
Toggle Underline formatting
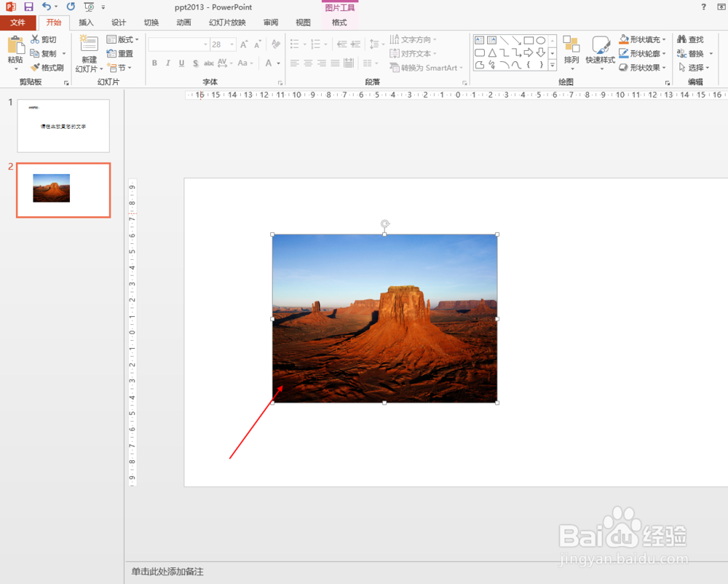[x=181, y=63]
